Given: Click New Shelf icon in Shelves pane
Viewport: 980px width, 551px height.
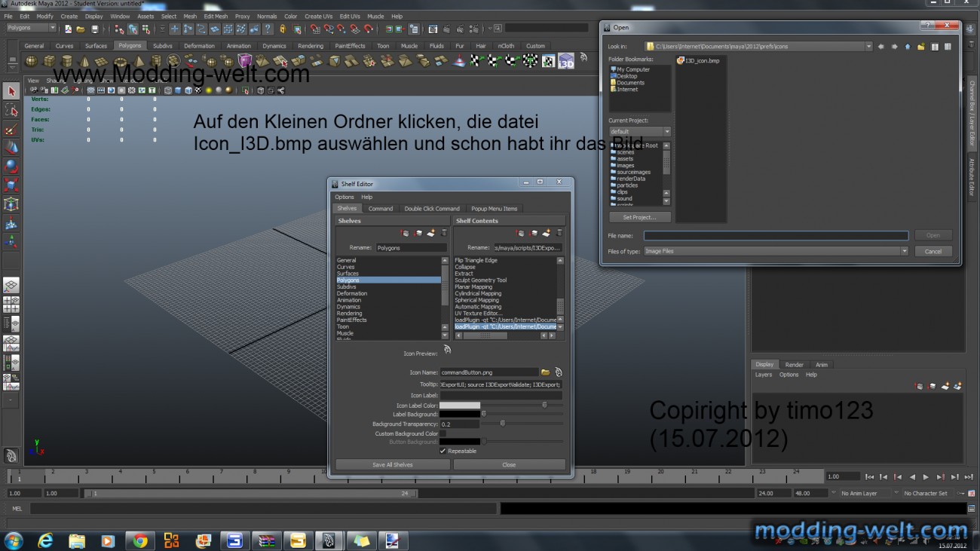Looking at the screenshot, I should pyautogui.click(x=430, y=233).
